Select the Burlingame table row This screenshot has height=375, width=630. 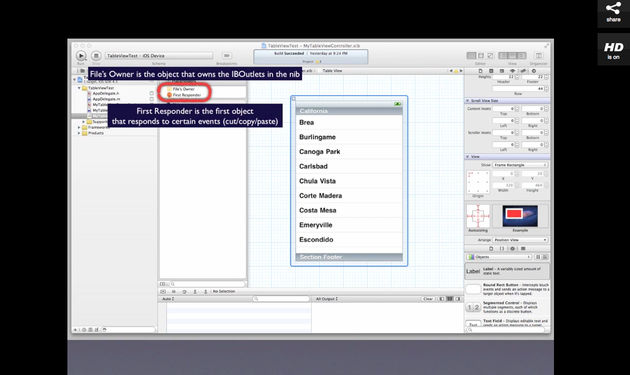tap(349, 137)
